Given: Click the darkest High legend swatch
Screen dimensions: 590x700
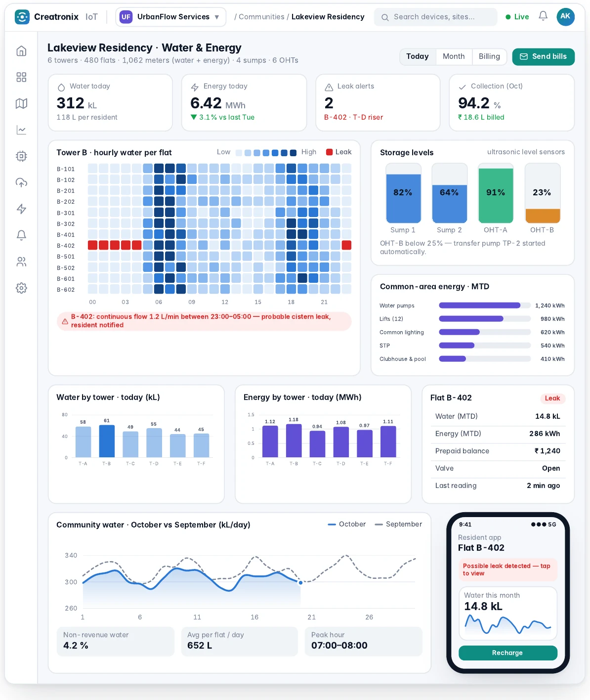Looking at the screenshot, I should tap(293, 153).
